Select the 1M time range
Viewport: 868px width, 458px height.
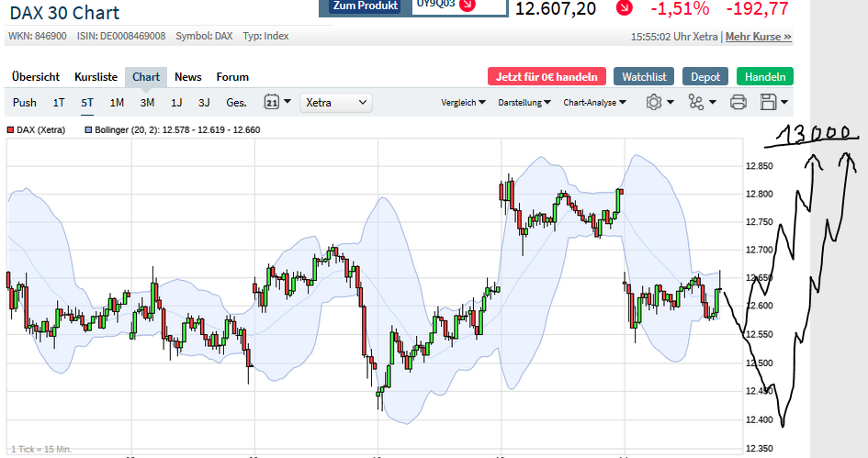[117, 102]
